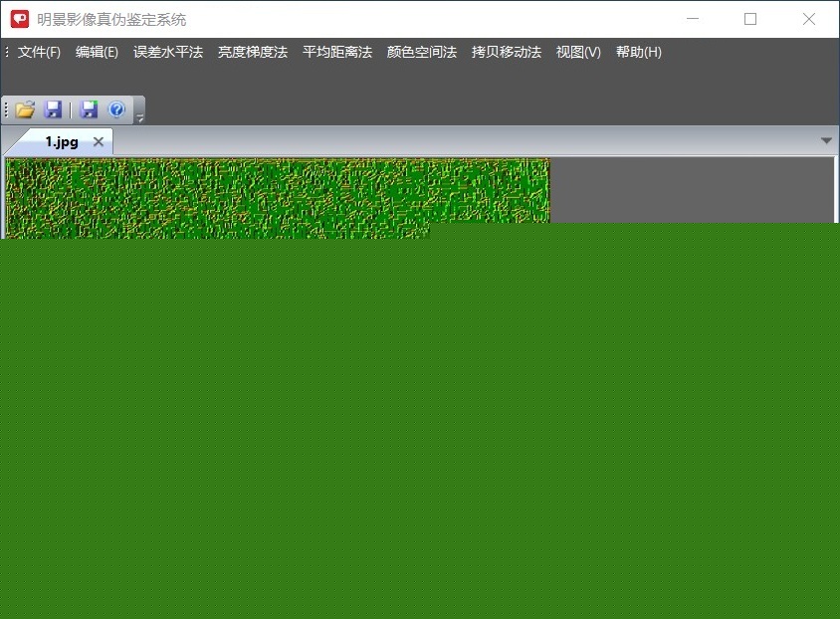Open the 平均距离法 menu
This screenshot has width=840, height=619.
click(x=337, y=52)
